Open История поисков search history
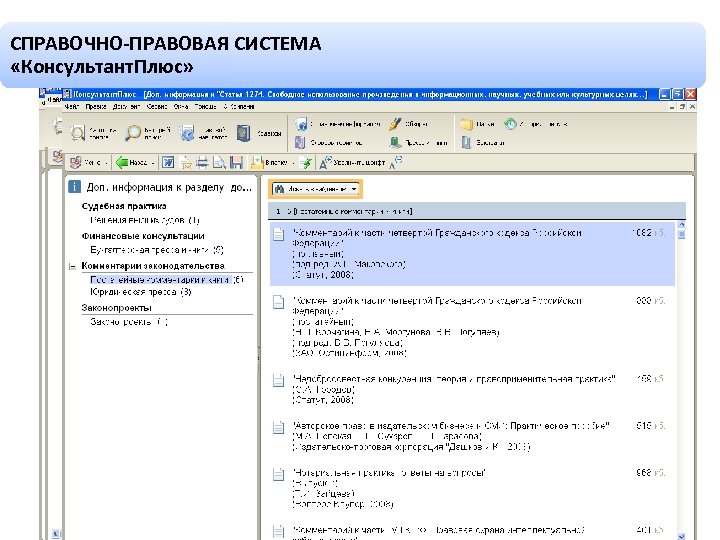 [x=535, y=124]
